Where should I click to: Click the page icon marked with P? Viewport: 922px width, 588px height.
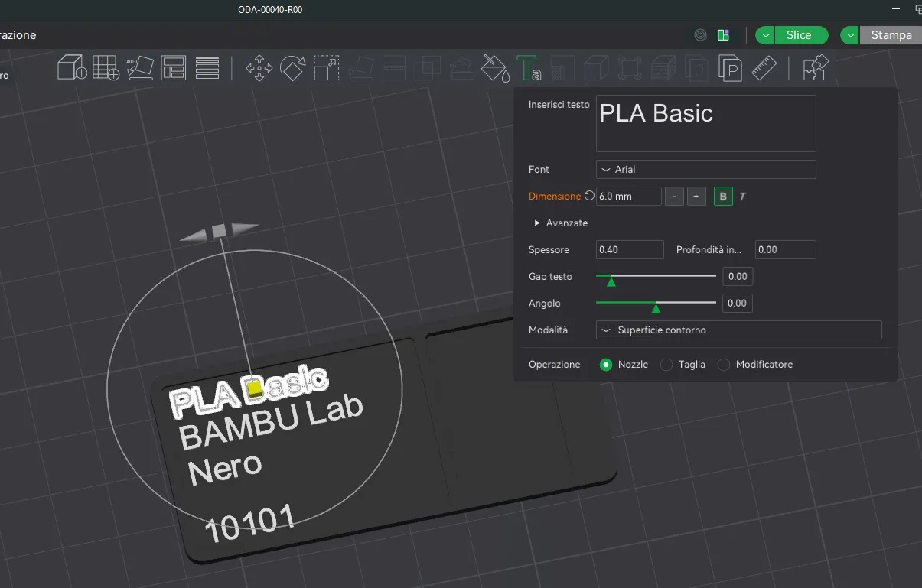[731, 68]
